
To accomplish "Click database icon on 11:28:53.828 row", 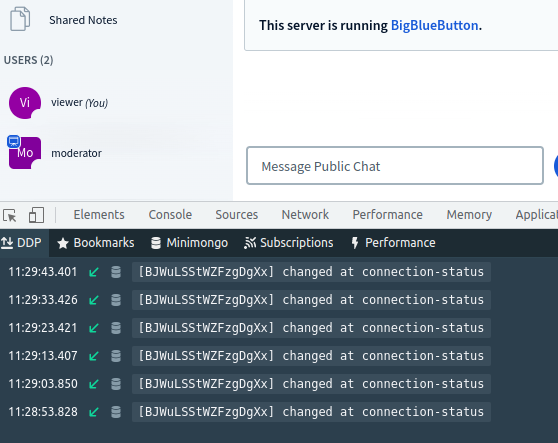I will (116, 412).
